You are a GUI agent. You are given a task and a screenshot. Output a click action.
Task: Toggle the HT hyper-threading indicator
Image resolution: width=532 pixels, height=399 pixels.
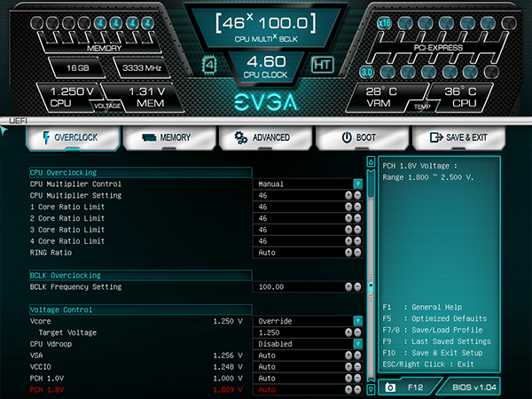click(323, 65)
